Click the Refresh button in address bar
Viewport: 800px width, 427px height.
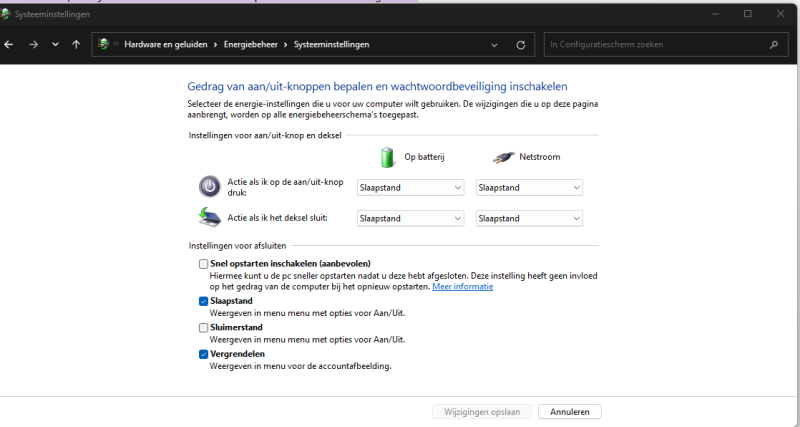click(520, 45)
